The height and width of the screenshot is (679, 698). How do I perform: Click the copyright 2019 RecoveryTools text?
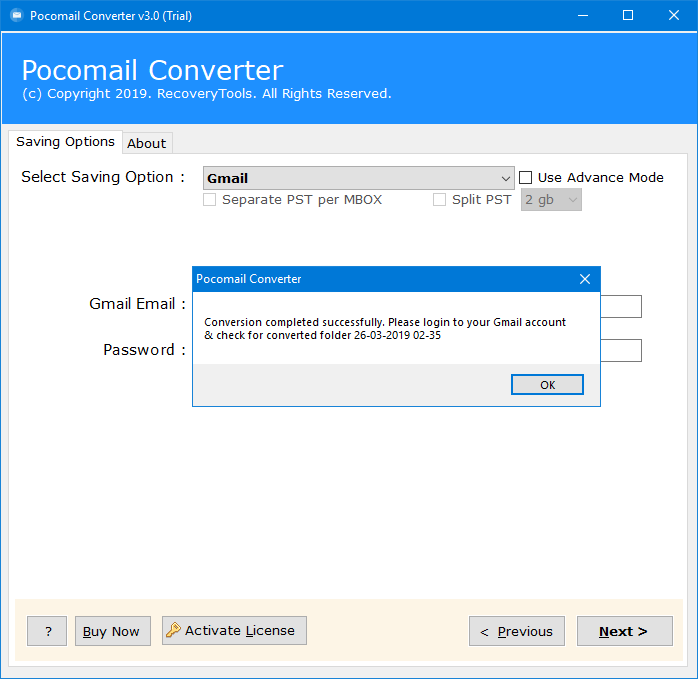(207, 94)
